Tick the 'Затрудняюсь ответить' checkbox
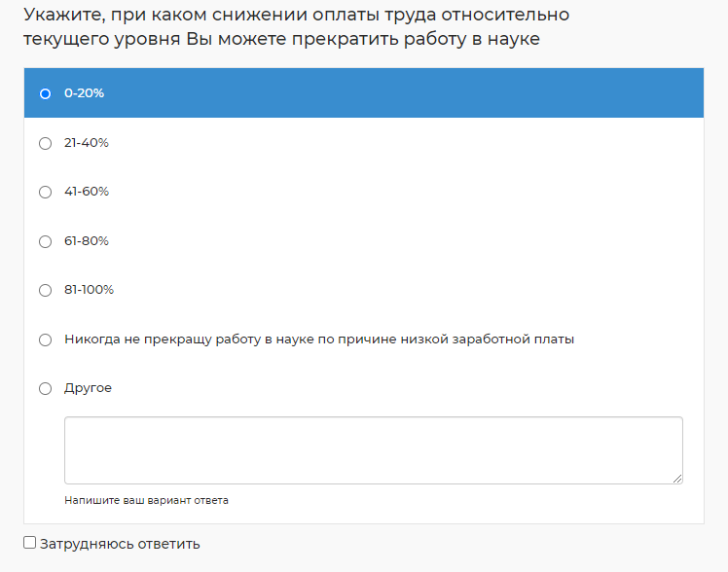Image resolution: width=728 pixels, height=572 pixels. point(30,543)
